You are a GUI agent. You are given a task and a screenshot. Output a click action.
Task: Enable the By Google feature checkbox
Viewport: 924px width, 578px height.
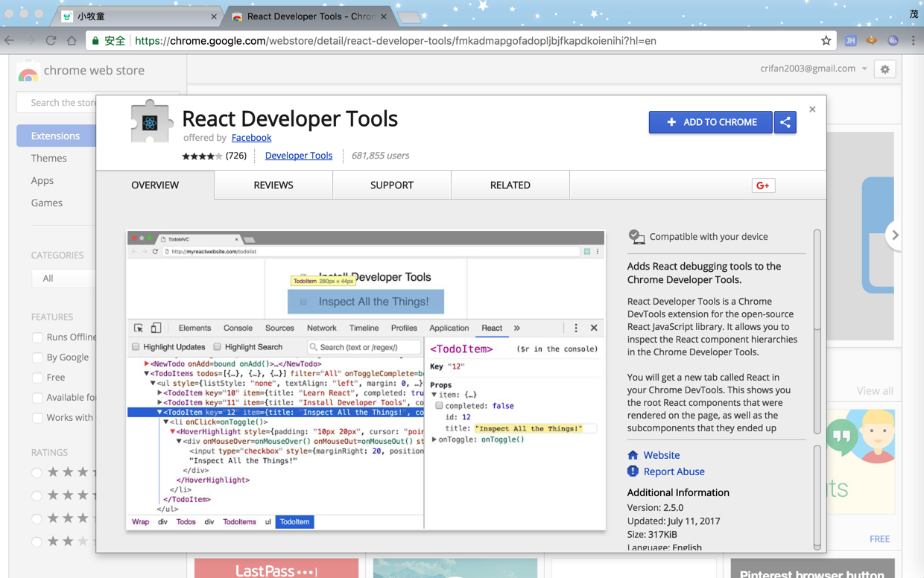pos(37,358)
